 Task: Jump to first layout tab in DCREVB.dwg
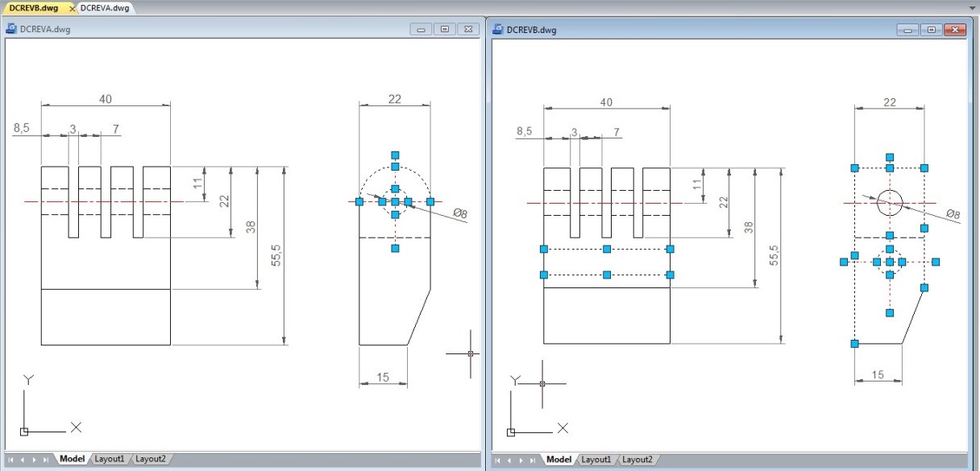[x=498, y=460]
